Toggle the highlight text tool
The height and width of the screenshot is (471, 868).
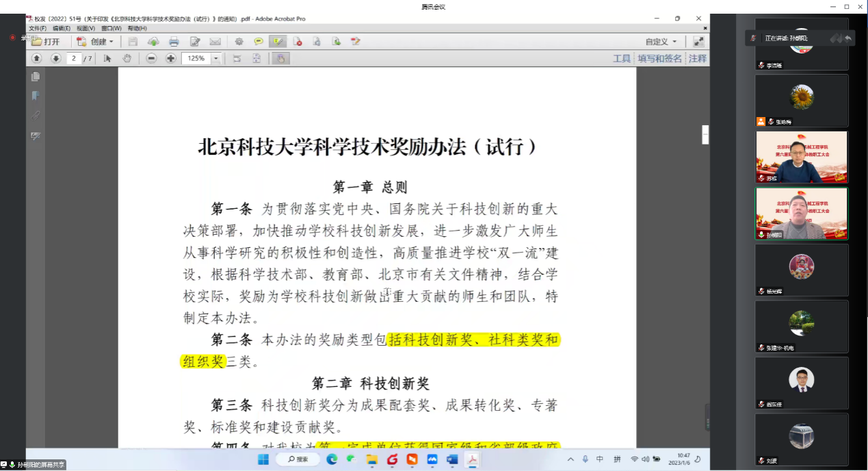pyautogui.click(x=278, y=42)
